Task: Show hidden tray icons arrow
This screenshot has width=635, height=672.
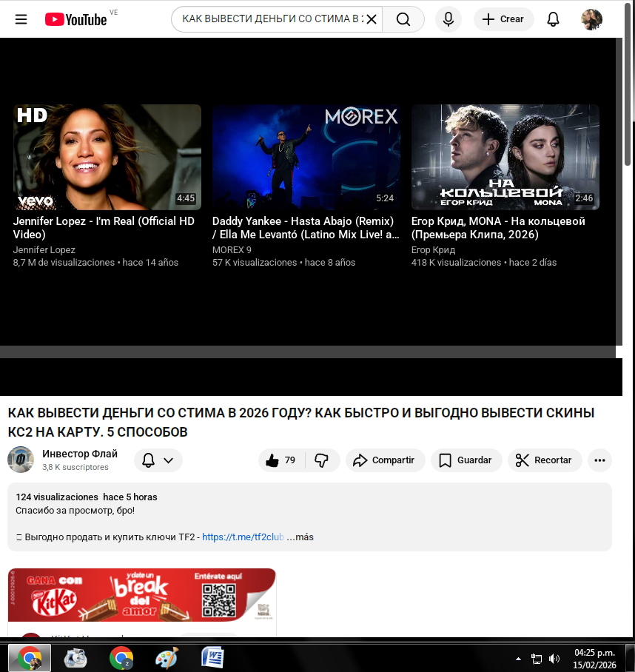Action: coord(518,659)
